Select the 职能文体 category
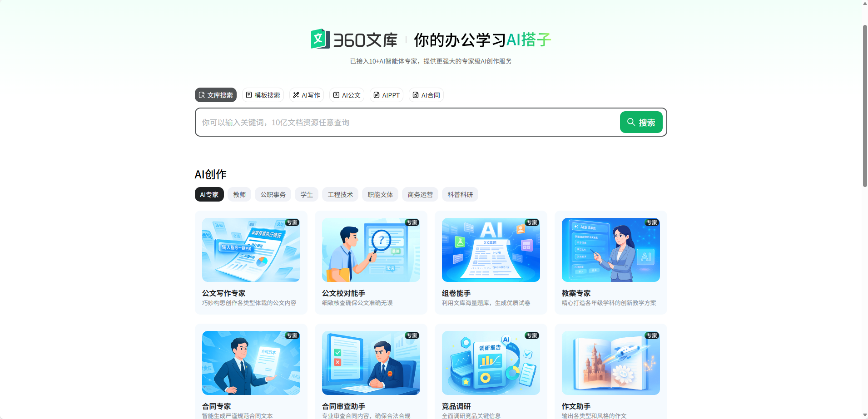Viewport: 868px width, 419px height. (x=380, y=194)
